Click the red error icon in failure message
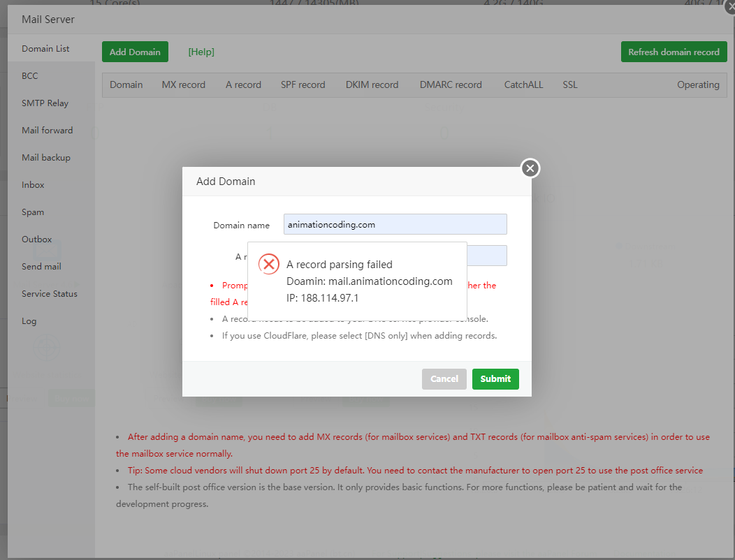The image size is (735, 560). (x=269, y=265)
